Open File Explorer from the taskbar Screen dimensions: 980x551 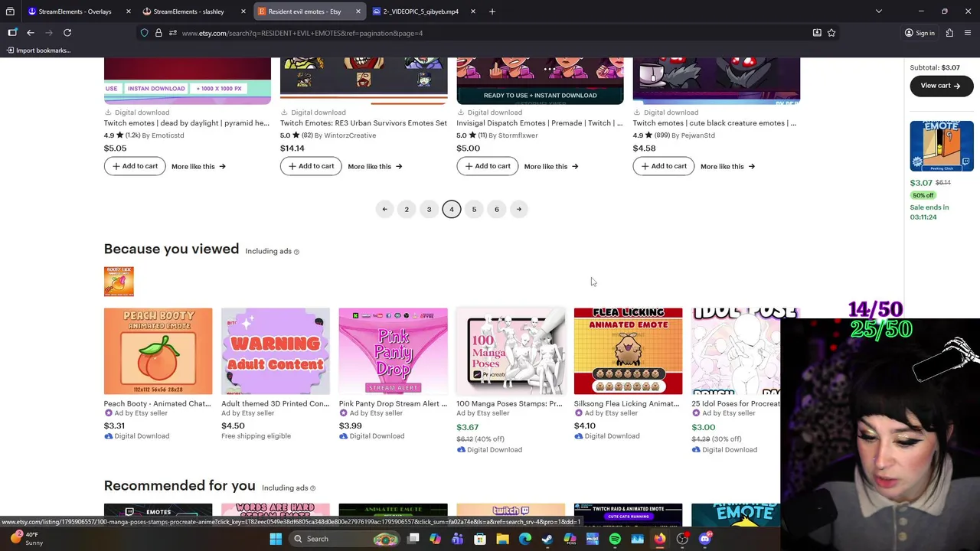[502, 539]
